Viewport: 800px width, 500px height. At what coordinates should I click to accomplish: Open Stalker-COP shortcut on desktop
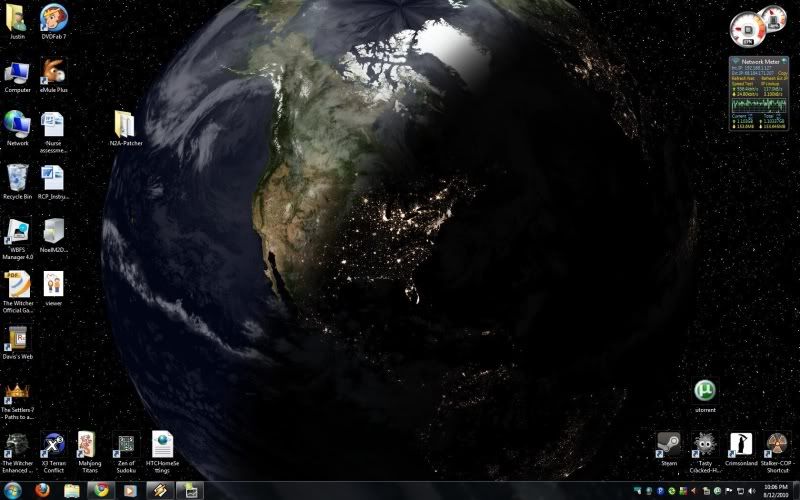(777, 445)
